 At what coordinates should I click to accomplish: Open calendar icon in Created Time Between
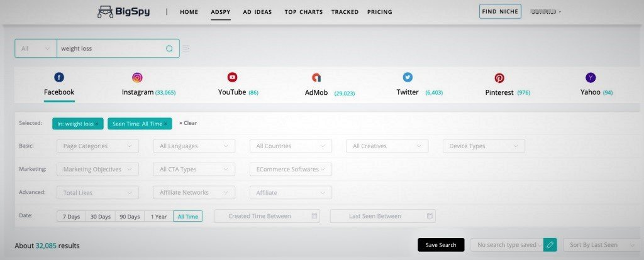point(314,215)
